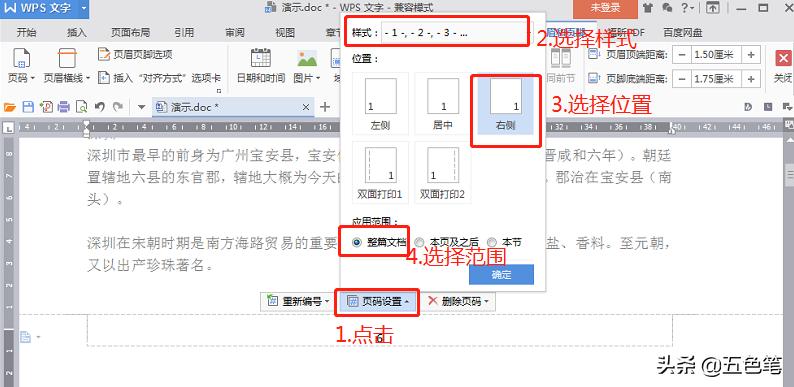Expand the quick access toolbar dropdown arrow
The width and height of the screenshot is (794, 387).
(x=141, y=107)
